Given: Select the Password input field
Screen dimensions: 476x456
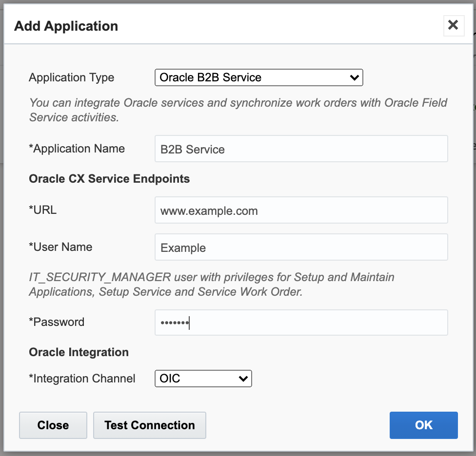Looking at the screenshot, I should click(x=301, y=323).
